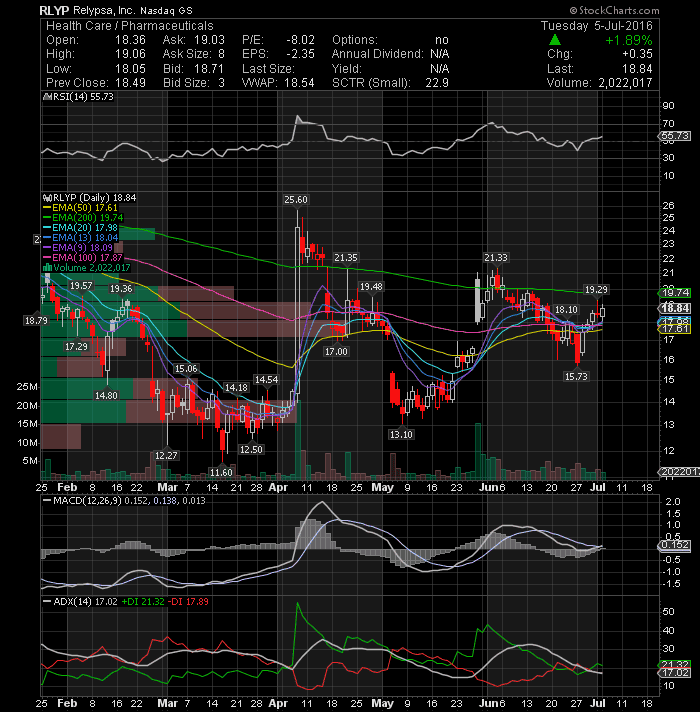Click the green '19.74' EMA tag on price axis
The height and width of the screenshot is (712, 700).
tap(675, 293)
